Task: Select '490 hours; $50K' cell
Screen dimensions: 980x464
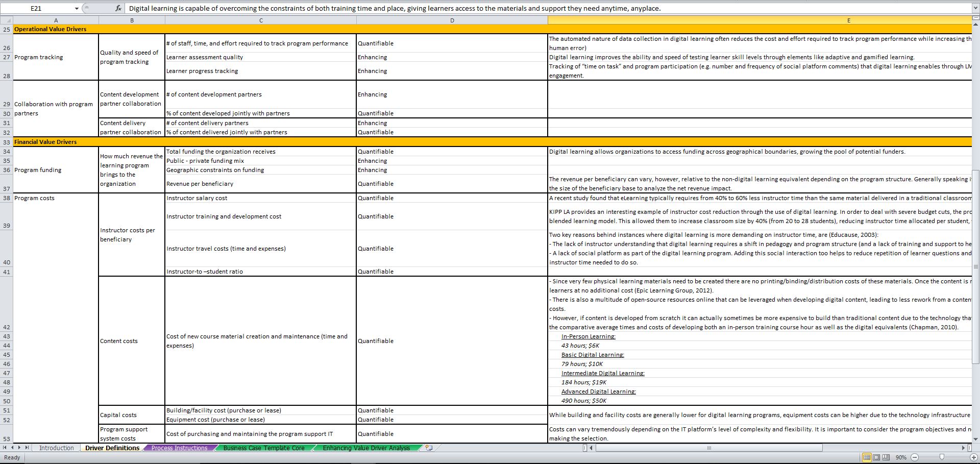Action: 759,401
